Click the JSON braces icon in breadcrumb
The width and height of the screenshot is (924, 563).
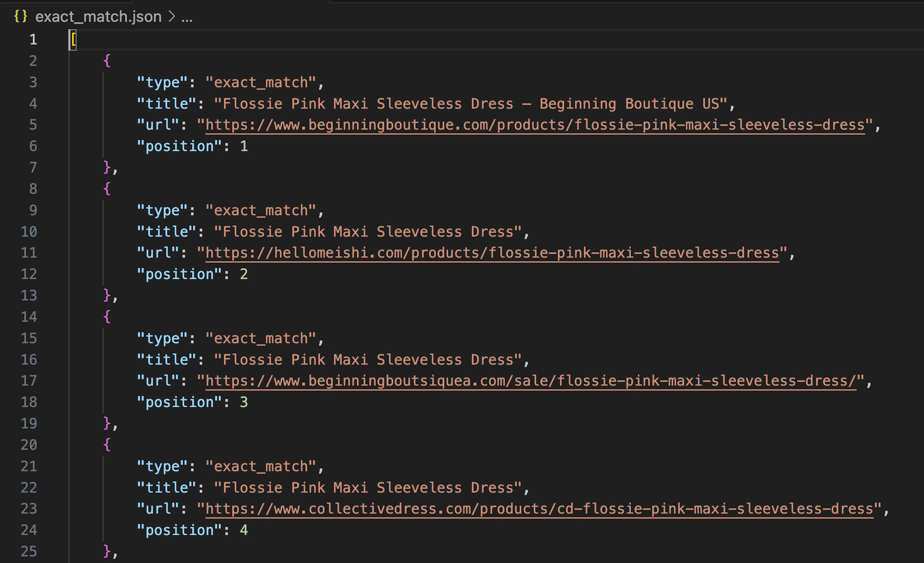21,17
